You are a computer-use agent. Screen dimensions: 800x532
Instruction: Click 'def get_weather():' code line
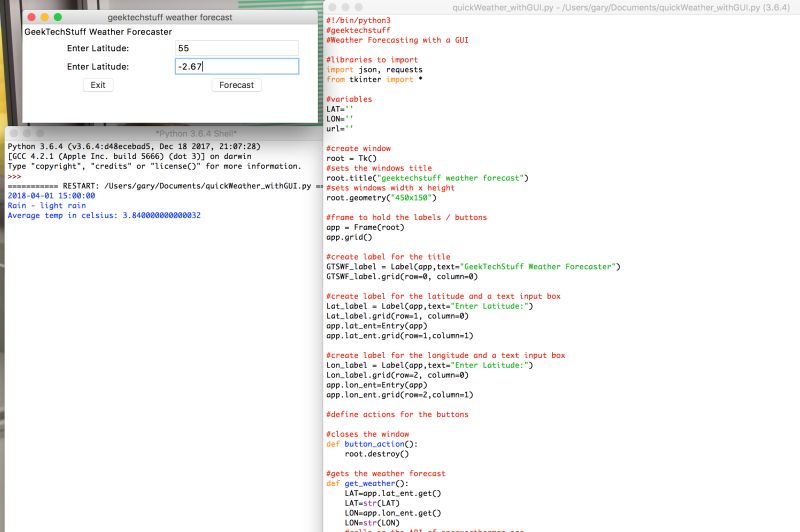coord(367,484)
